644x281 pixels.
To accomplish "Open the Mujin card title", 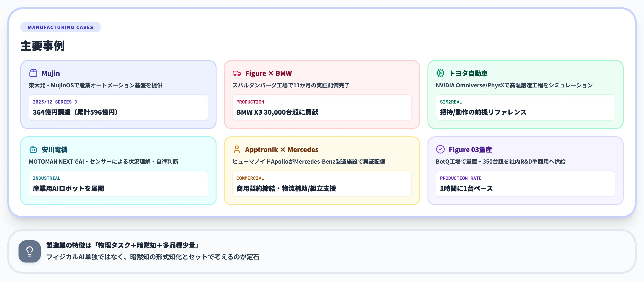I will tap(51, 73).
